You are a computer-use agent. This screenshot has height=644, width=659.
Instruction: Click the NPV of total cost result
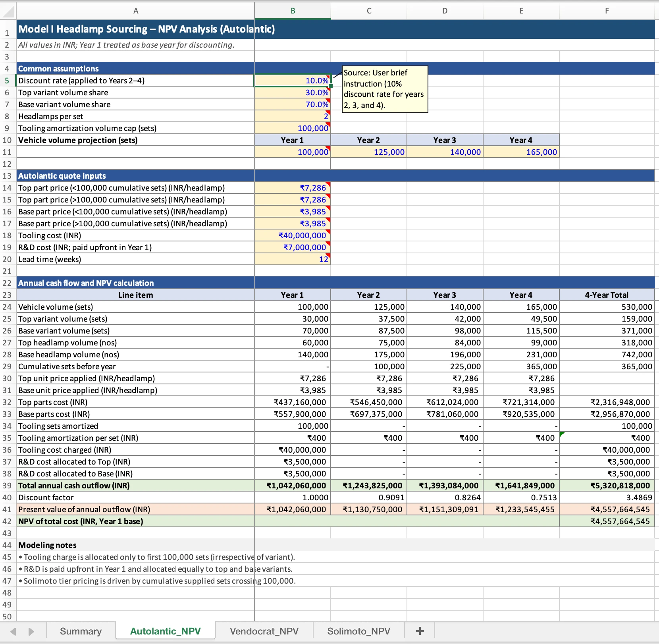(x=607, y=521)
